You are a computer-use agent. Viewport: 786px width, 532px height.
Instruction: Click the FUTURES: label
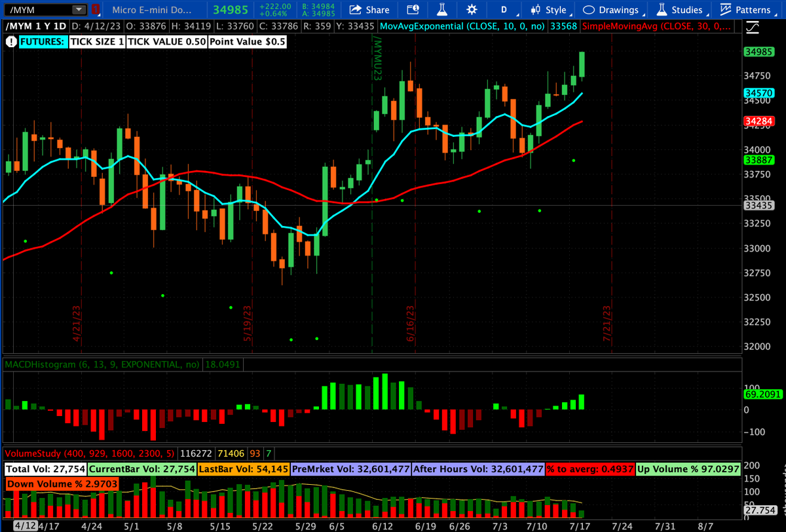pyautogui.click(x=43, y=41)
